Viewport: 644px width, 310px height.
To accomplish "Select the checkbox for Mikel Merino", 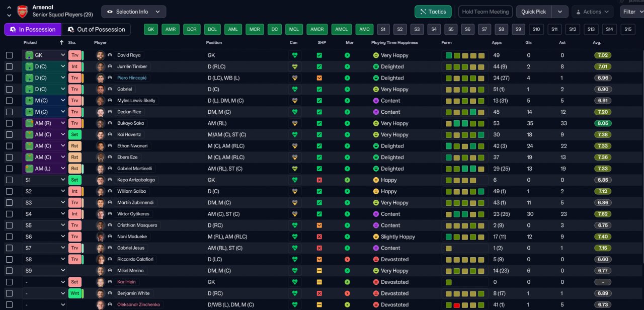I will tap(9, 270).
